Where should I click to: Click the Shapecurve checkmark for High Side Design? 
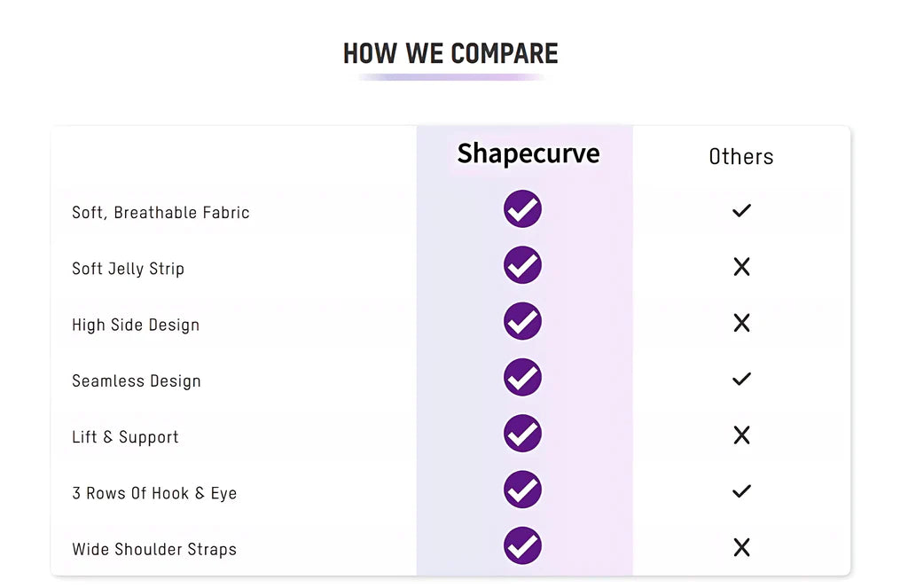(522, 321)
